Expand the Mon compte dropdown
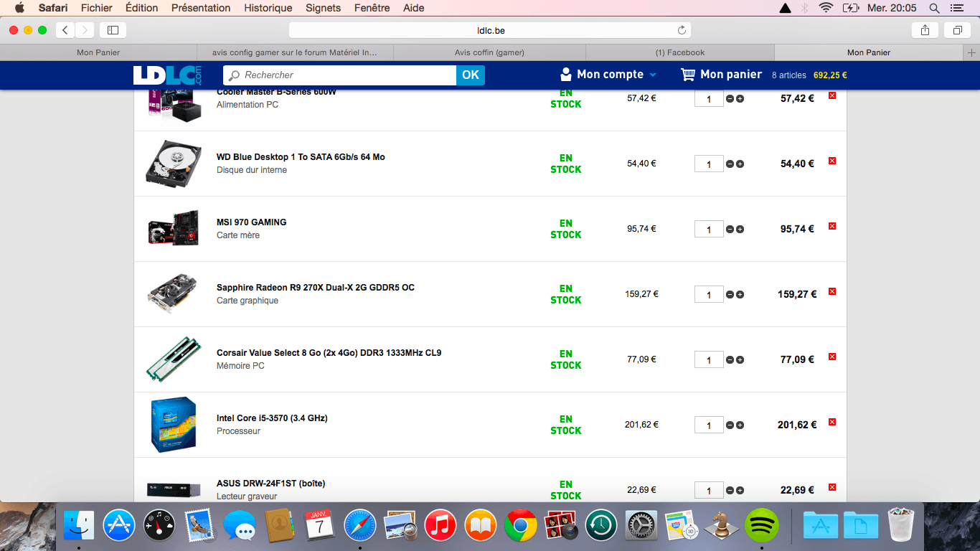This screenshot has height=551, width=980. [x=608, y=75]
